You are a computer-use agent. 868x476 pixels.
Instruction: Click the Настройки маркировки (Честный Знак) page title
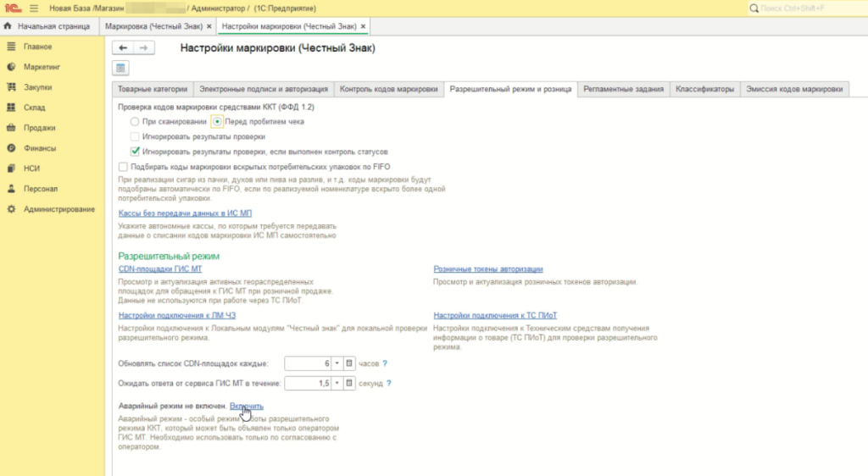[x=277, y=48]
